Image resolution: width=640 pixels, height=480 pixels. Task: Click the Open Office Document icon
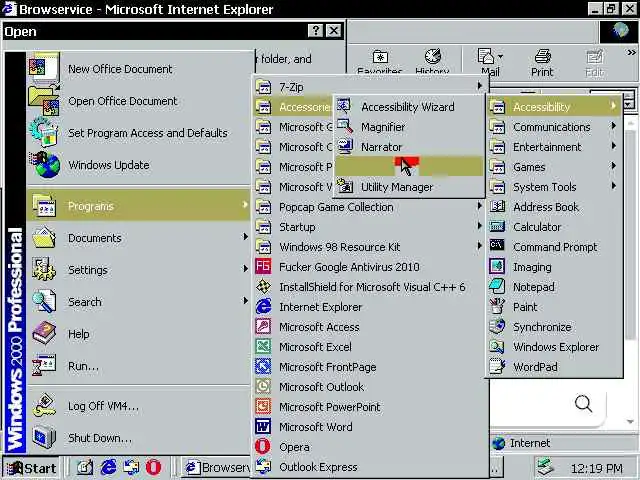44,100
